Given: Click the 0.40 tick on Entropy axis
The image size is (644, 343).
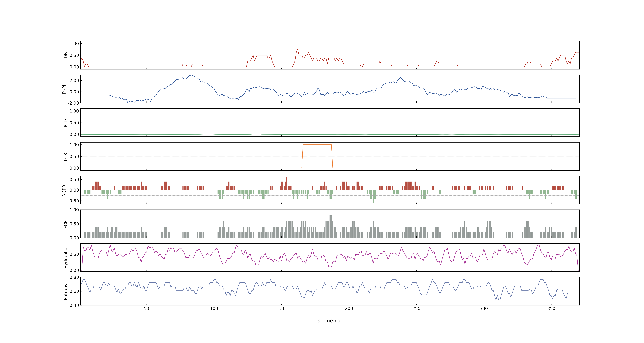Looking at the screenshot, I should [x=74, y=305].
